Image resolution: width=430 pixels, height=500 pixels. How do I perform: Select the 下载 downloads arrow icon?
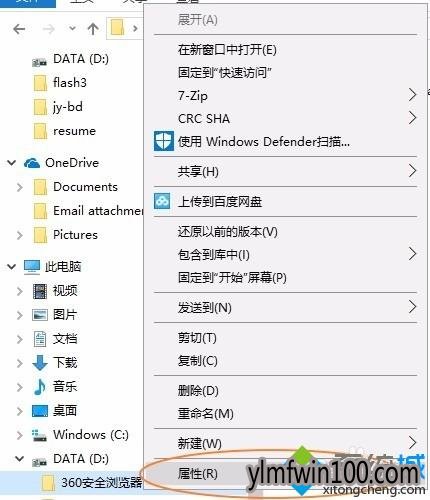click(40, 363)
